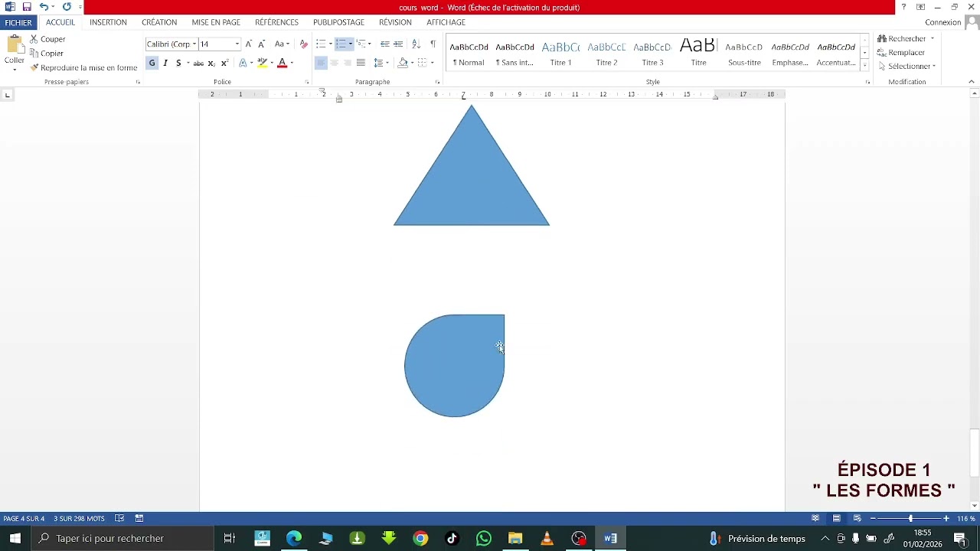Toggle subscript formatting

point(211,63)
